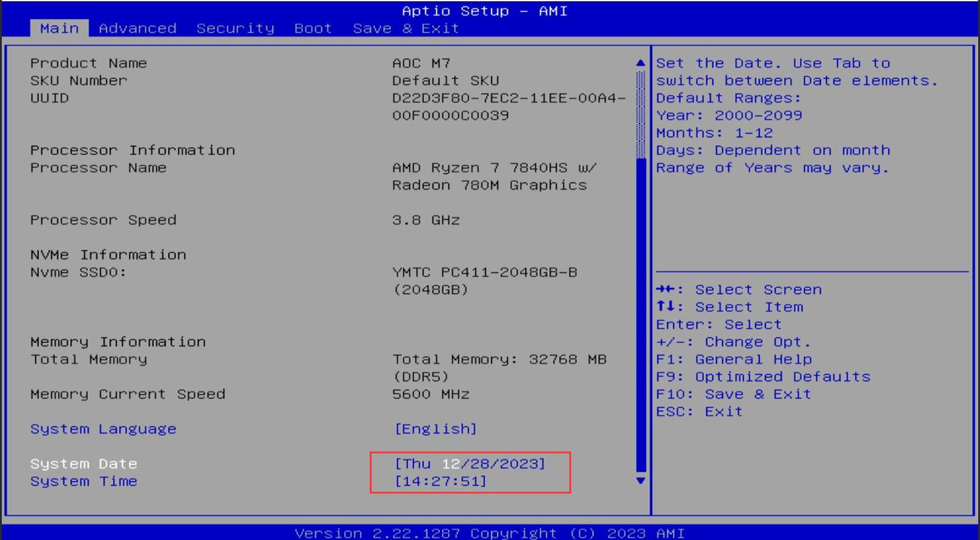Go to Save & Exit tab
This screenshot has height=540, width=980.
(x=406, y=28)
